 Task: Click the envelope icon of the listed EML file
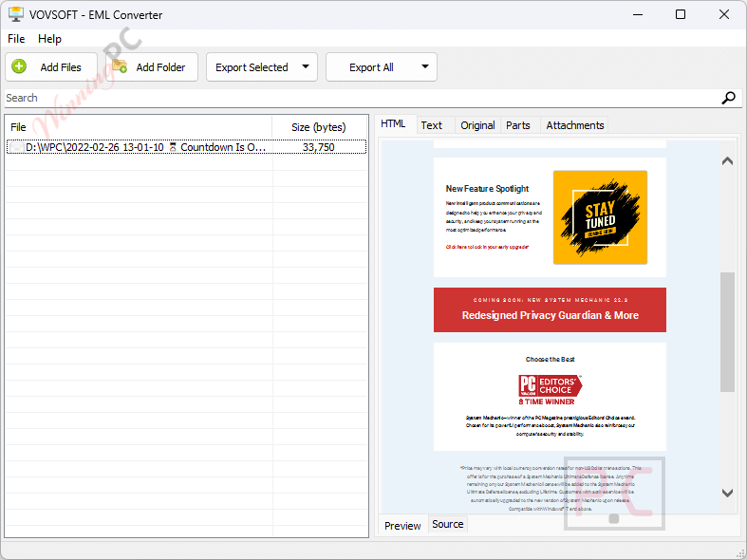[17, 147]
